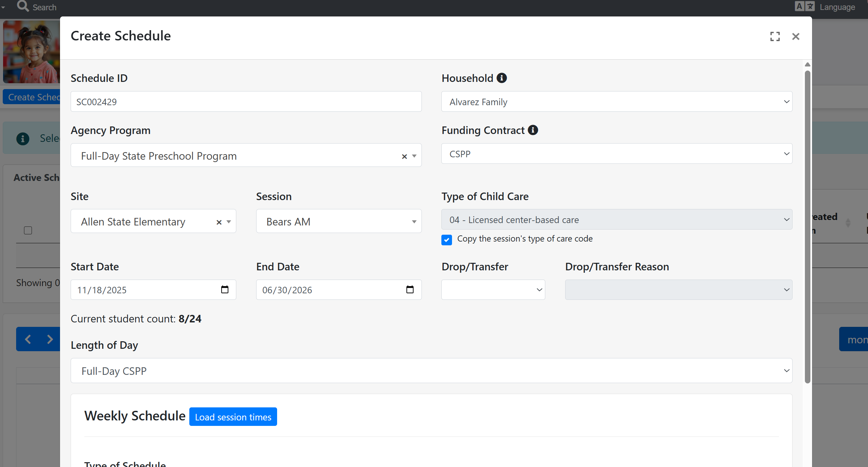The height and width of the screenshot is (467, 868).
Task: Clear the Agency Program selection
Action: point(404,156)
